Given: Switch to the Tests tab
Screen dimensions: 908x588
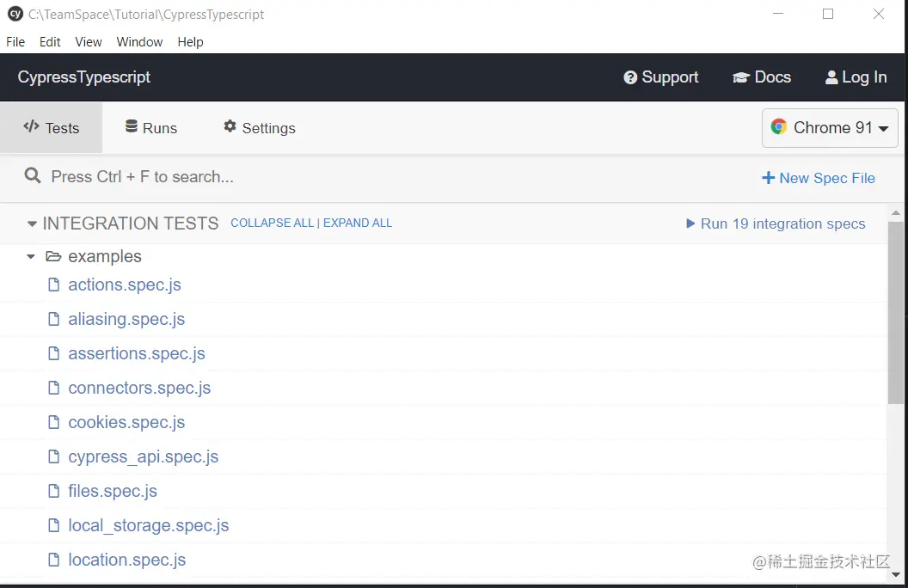Looking at the screenshot, I should 51,128.
